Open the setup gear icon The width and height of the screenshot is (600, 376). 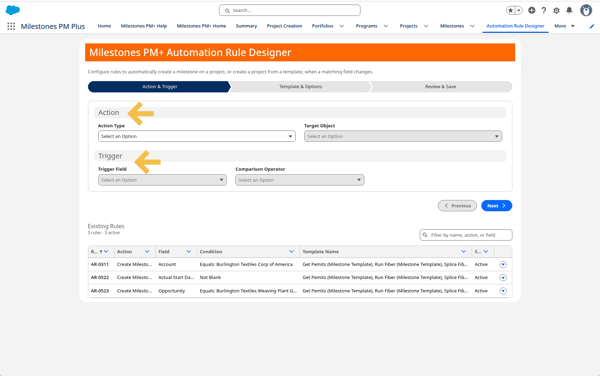pyautogui.click(x=556, y=10)
